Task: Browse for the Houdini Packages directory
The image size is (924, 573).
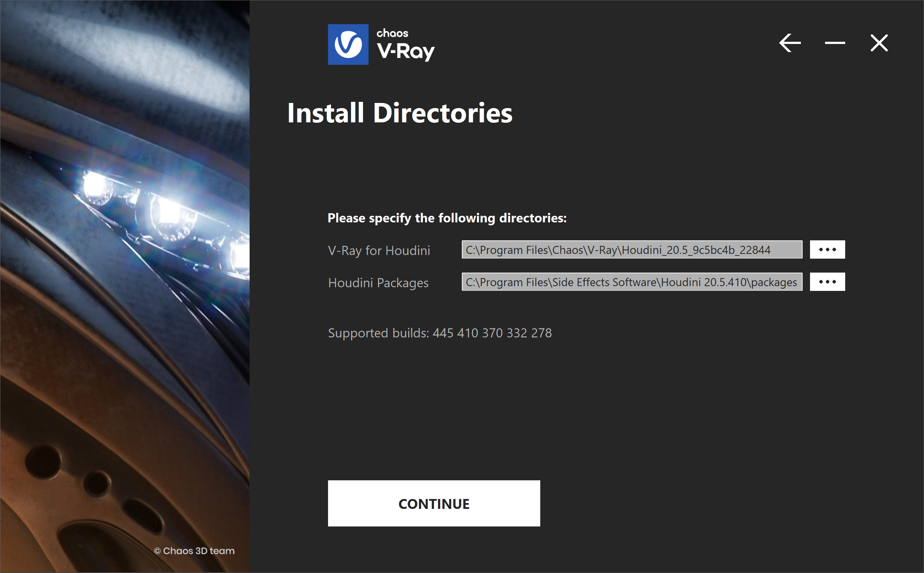Action: tap(827, 282)
